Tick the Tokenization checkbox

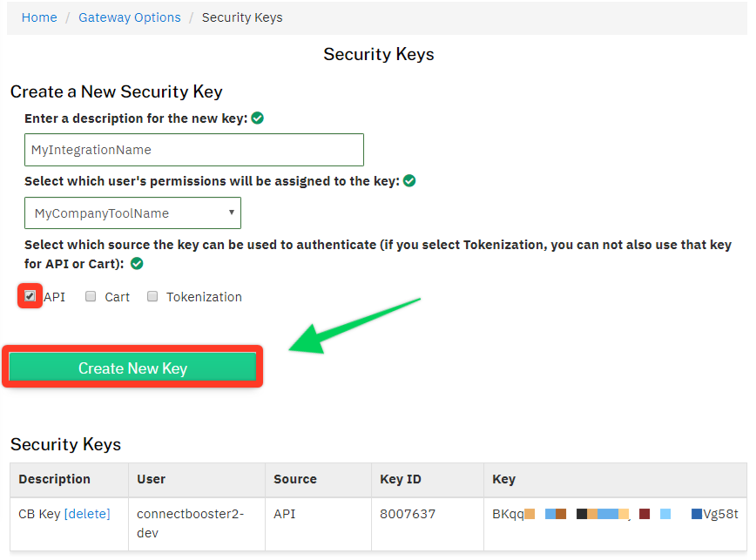pos(152,297)
